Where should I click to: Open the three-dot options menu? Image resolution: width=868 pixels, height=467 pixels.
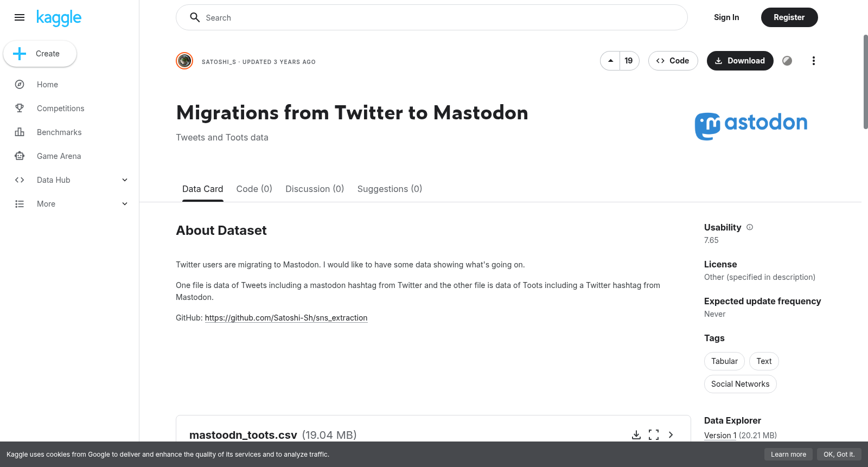[813, 61]
